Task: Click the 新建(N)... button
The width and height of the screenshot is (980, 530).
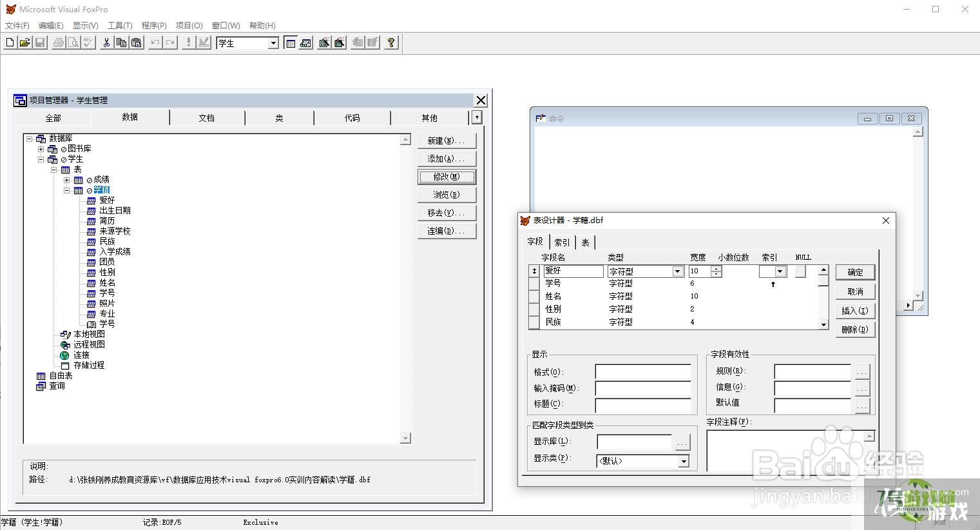Action: [x=447, y=141]
